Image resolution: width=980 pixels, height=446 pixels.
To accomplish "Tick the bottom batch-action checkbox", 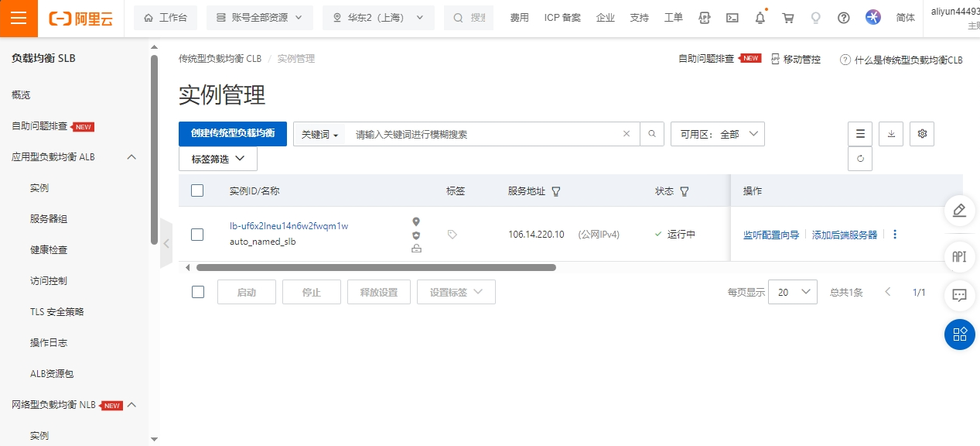I will [x=197, y=292].
